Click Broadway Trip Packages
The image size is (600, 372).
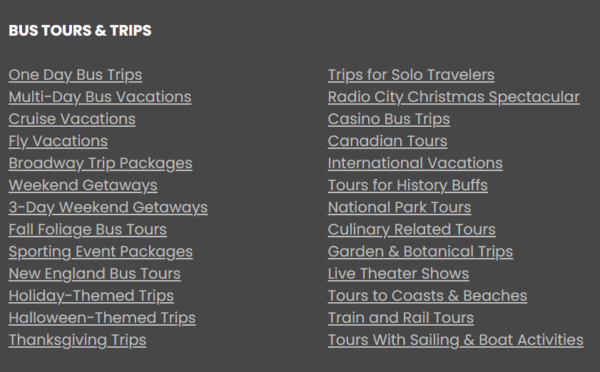(x=101, y=163)
